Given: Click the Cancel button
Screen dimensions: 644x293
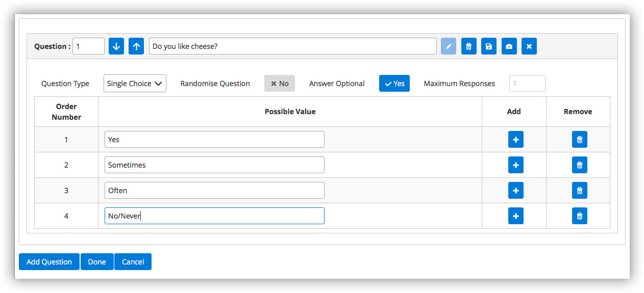Looking at the screenshot, I should pyautogui.click(x=133, y=262).
